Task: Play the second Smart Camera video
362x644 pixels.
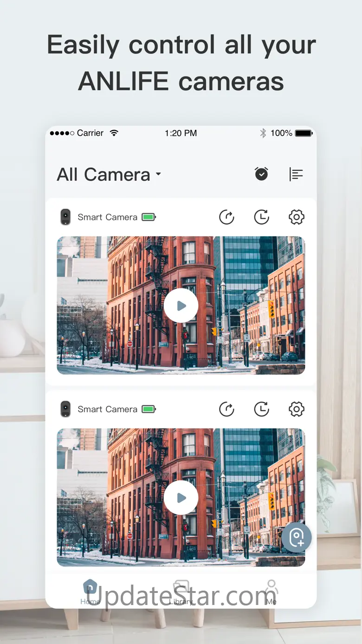Action: (181, 498)
